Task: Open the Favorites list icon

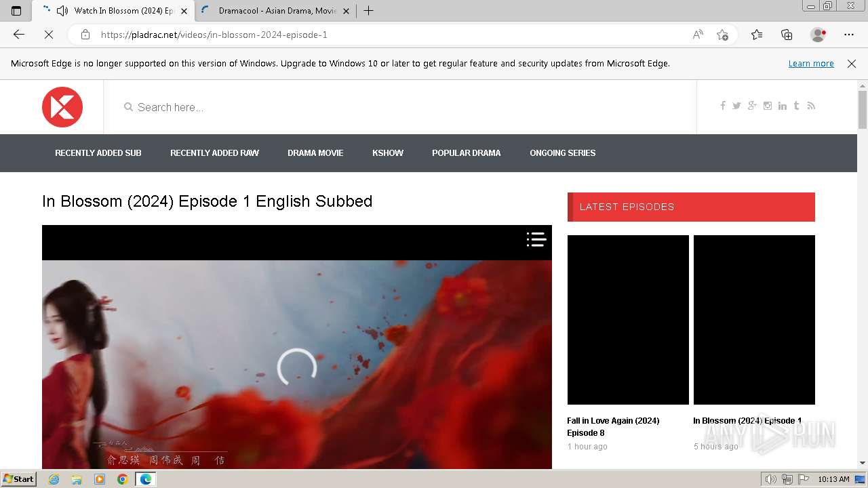Action: [757, 35]
